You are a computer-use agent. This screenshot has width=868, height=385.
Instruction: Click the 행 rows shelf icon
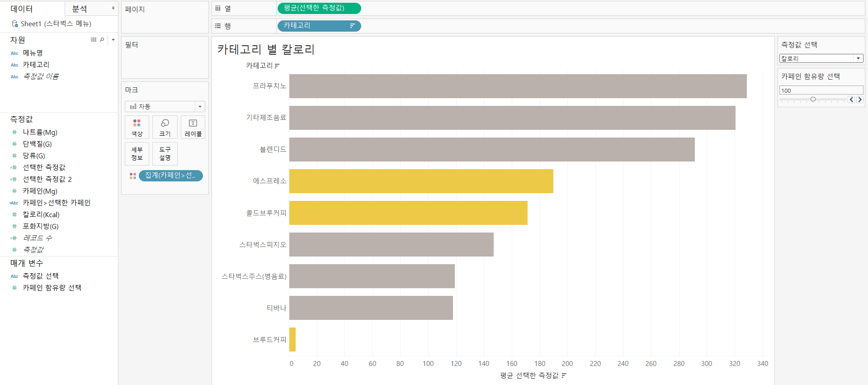[x=218, y=26]
